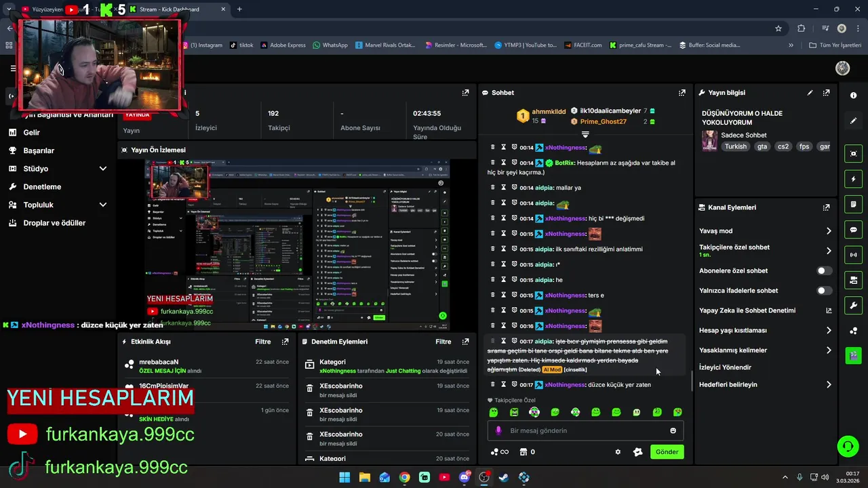Click Gönder send button
Screen dimensions: 868x488
click(x=667, y=452)
